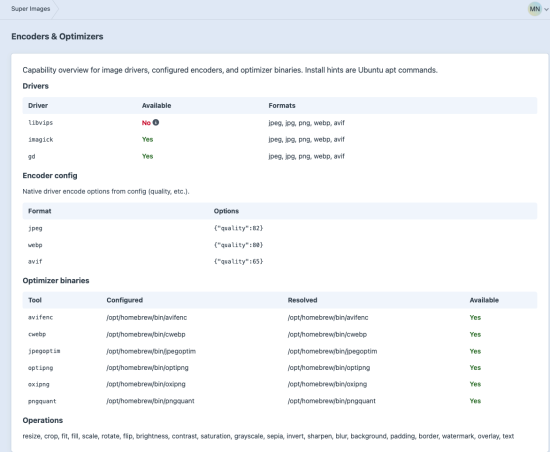The height and width of the screenshot is (452, 550).
Task: Click the 'Yes' status in cwebp row
Action: pos(475,334)
